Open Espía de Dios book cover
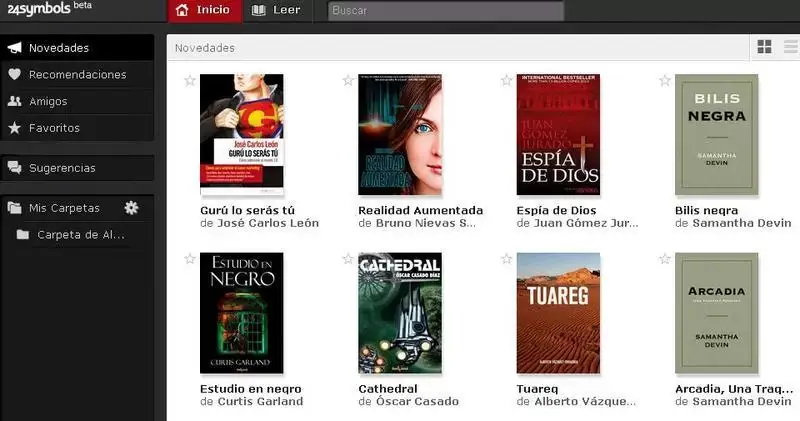The height and width of the screenshot is (421, 800). pyautogui.click(x=558, y=135)
